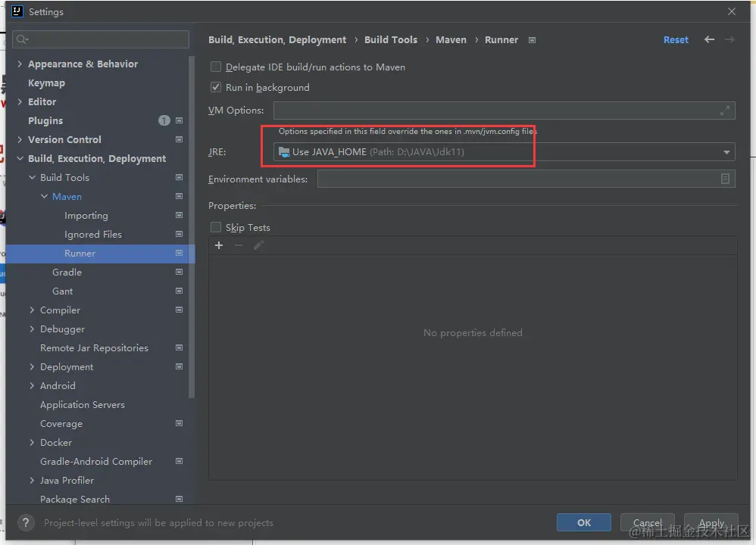Click the help question mark icon
The image size is (756, 545).
(x=26, y=522)
